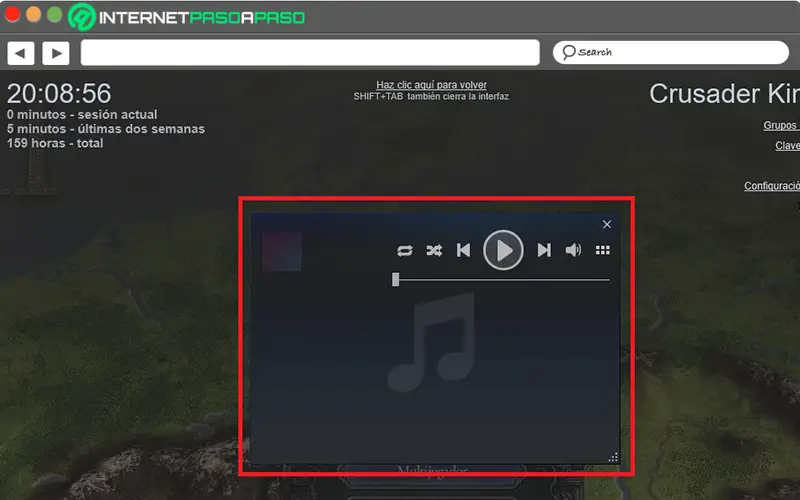Screen dimensions: 800x500
Task: Click '0 minutos - sesión actual' text
Action: click(82, 114)
